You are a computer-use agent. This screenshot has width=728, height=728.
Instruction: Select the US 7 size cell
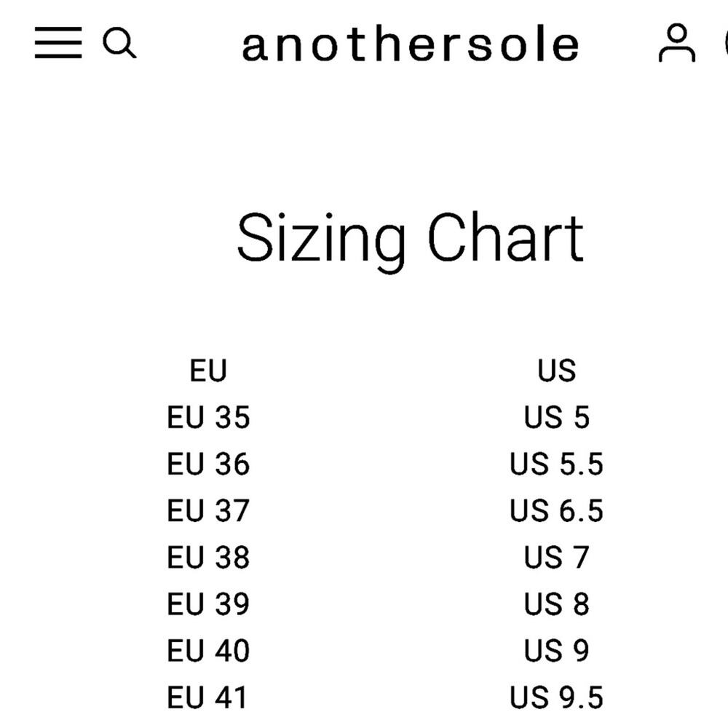(557, 557)
